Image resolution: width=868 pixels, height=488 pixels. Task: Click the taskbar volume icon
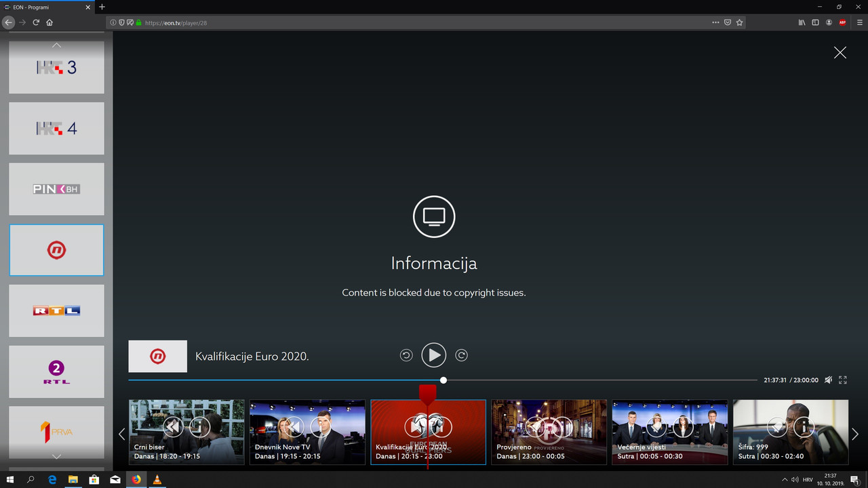(795, 479)
